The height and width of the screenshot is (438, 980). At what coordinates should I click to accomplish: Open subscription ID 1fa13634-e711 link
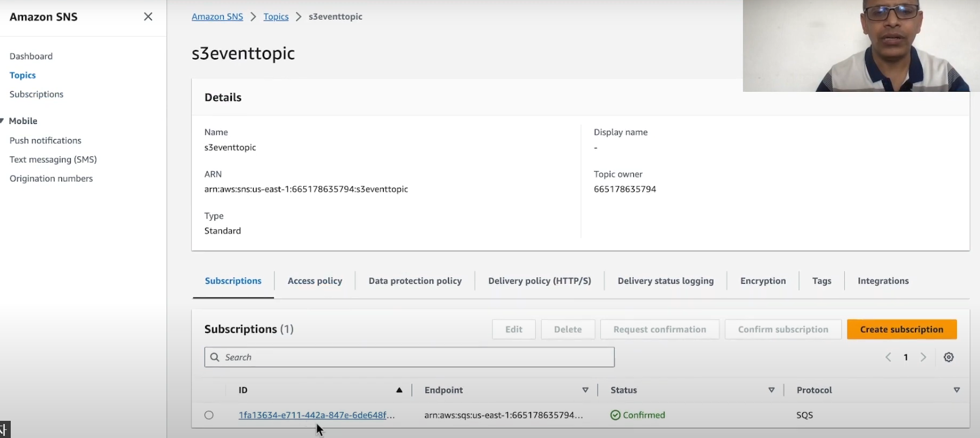[x=317, y=415]
